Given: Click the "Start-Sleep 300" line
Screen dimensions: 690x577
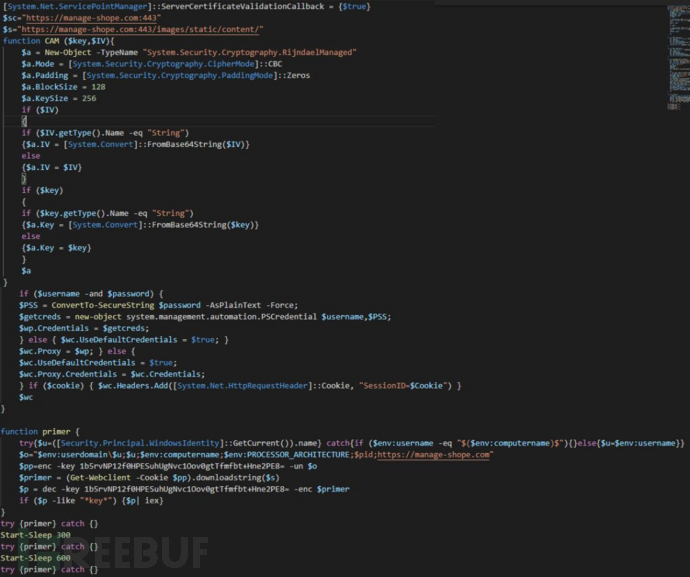Looking at the screenshot, I should click(36, 535).
